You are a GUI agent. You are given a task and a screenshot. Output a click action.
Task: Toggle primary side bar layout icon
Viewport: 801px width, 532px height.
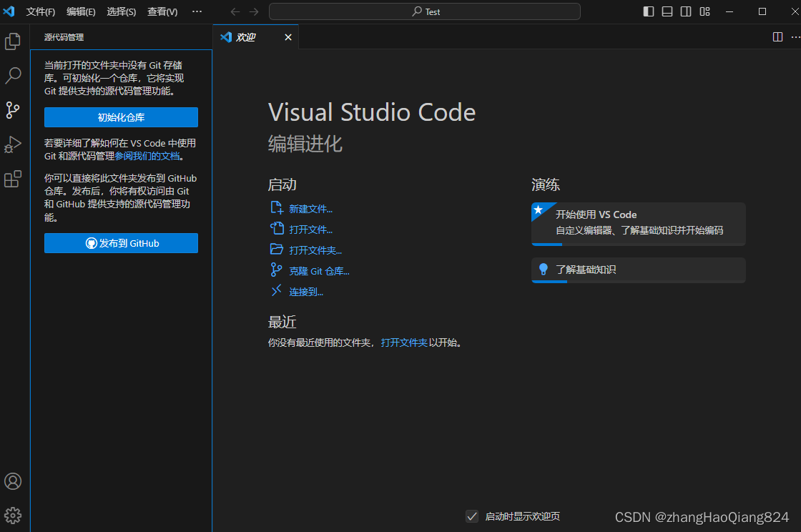click(648, 11)
